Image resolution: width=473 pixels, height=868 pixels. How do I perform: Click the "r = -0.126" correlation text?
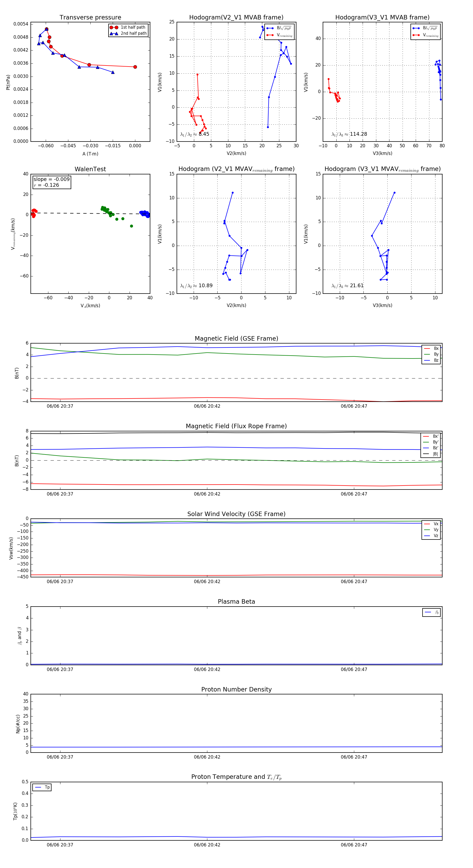[46, 185]
